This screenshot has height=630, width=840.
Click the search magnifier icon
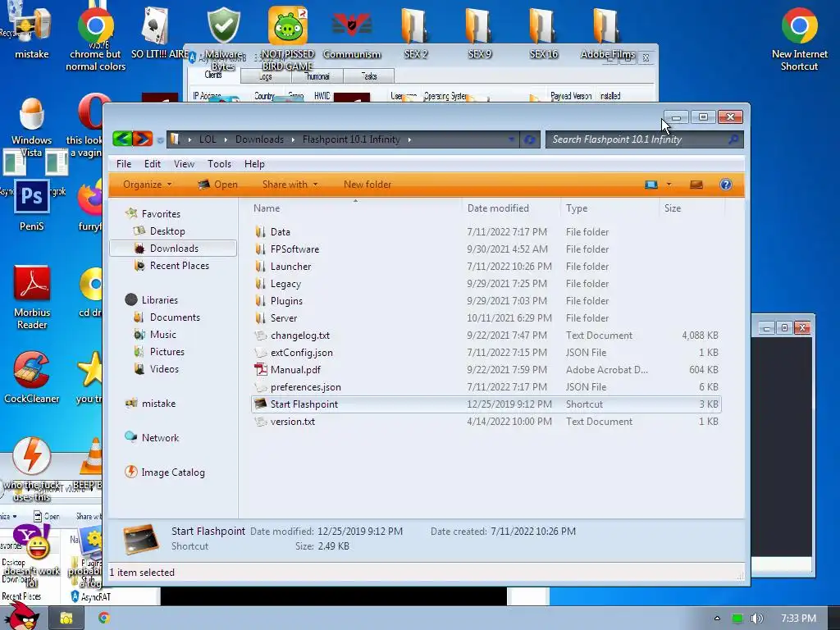(x=733, y=139)
